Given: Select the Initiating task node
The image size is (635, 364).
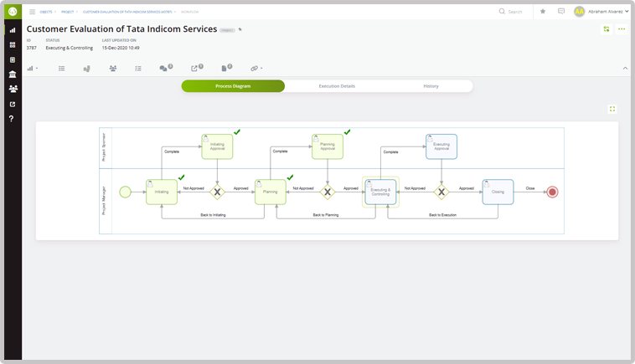Looking at the screenshot, I should (162, 192).
